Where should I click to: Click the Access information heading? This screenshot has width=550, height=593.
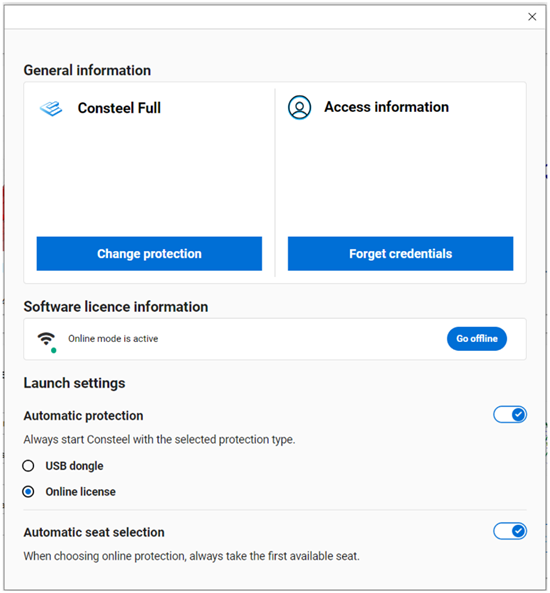click(386, 107)
